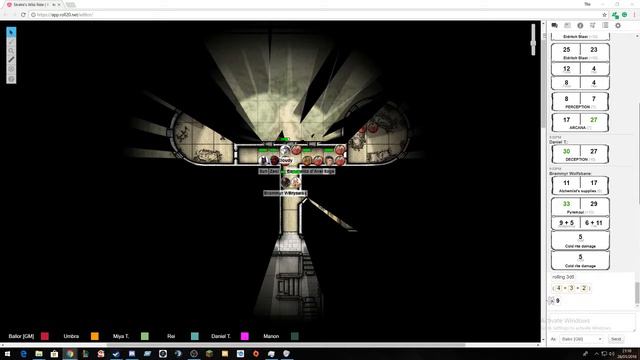Open the 'As' speaker dropdown in chat
This screenshot has width=640, height=360.
tap(580, 339)
